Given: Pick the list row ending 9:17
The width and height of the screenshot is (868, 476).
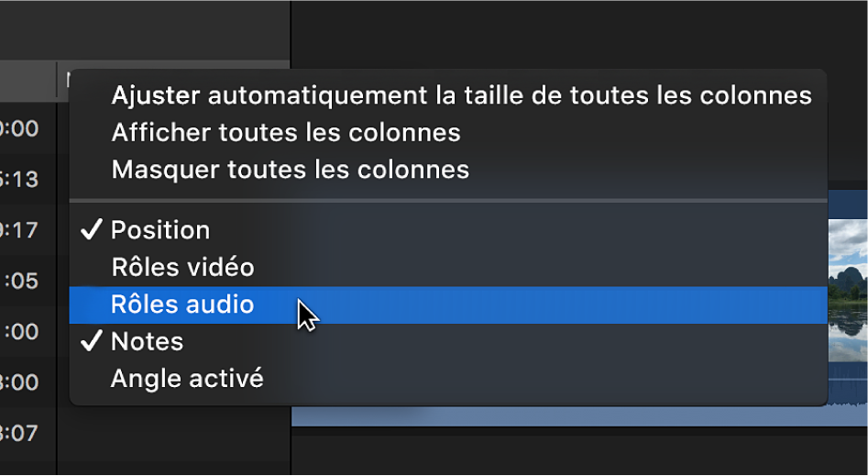Looking at the screenshot, I should tap(23, 230).
